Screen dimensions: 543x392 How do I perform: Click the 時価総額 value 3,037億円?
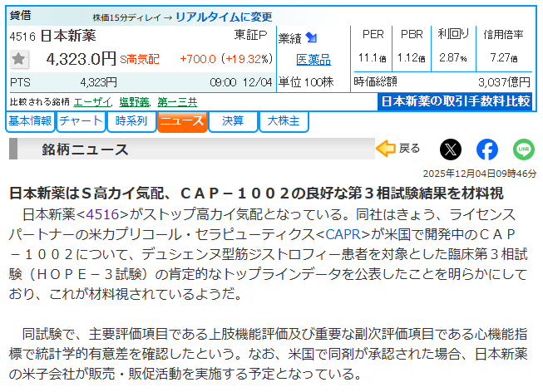click(504, 82)
